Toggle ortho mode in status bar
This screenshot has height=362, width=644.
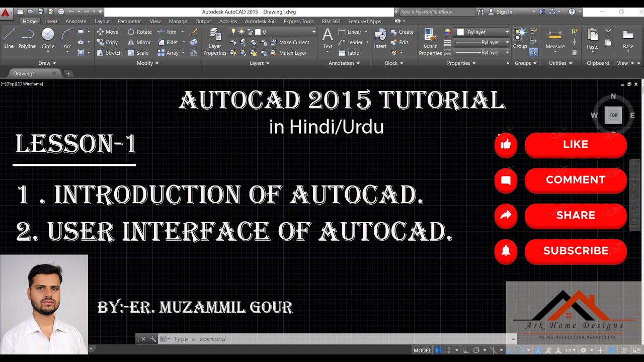click(x=466, y=350)
